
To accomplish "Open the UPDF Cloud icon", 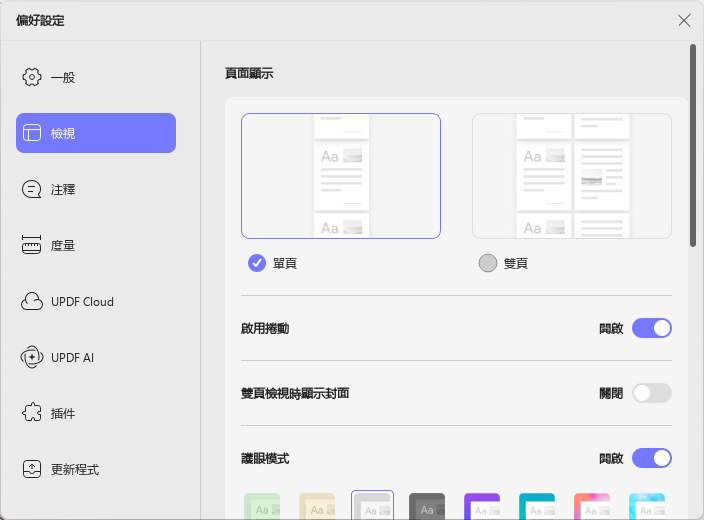I will point(32,301).
